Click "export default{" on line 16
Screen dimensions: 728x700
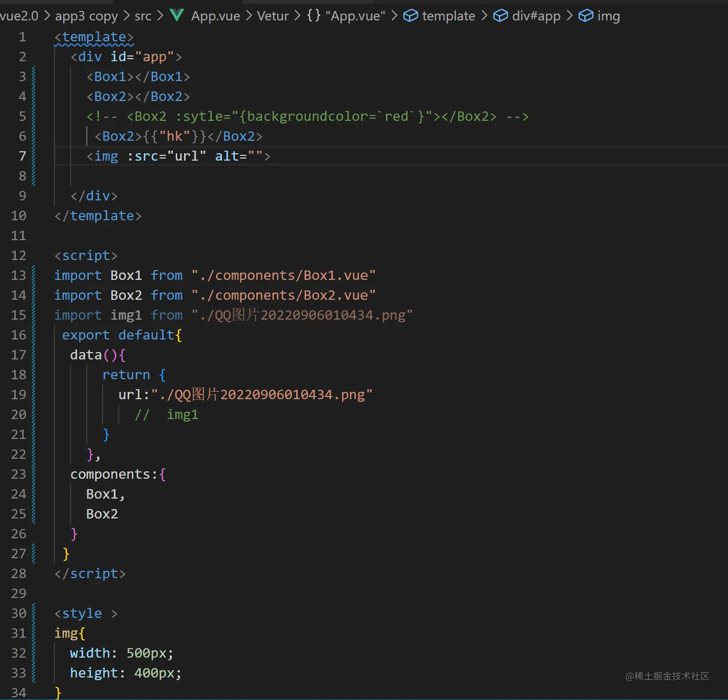[122, 335]
